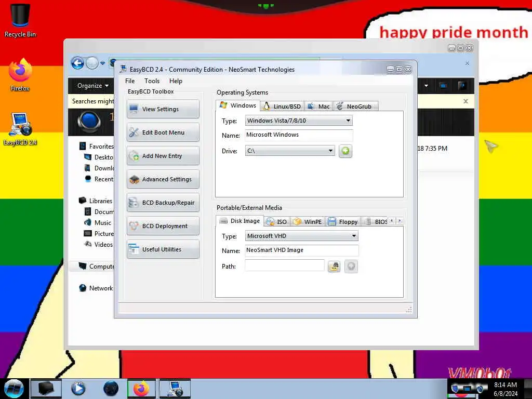Dismiss the Explorer search info bar
The height and width of the screenshot is (399, 532).
click(466, 101)
